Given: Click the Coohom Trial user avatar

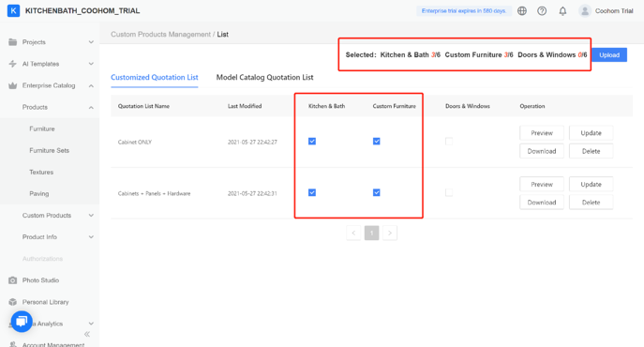Looking at the screenshot, I should 584,11.
